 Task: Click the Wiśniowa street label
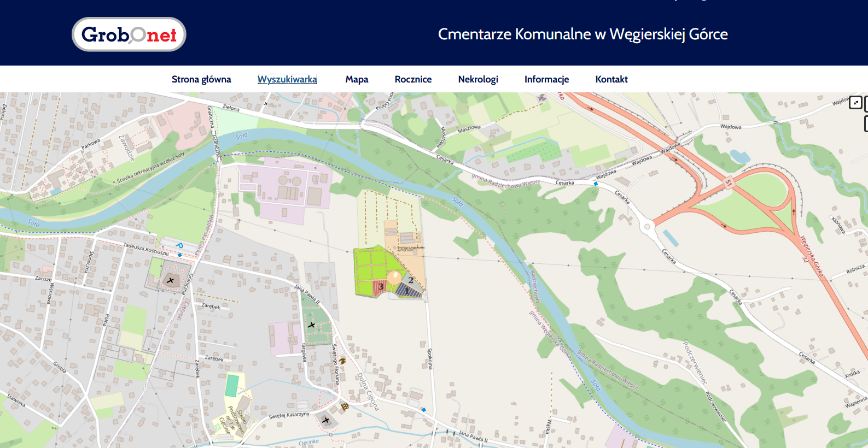point(50,293)
